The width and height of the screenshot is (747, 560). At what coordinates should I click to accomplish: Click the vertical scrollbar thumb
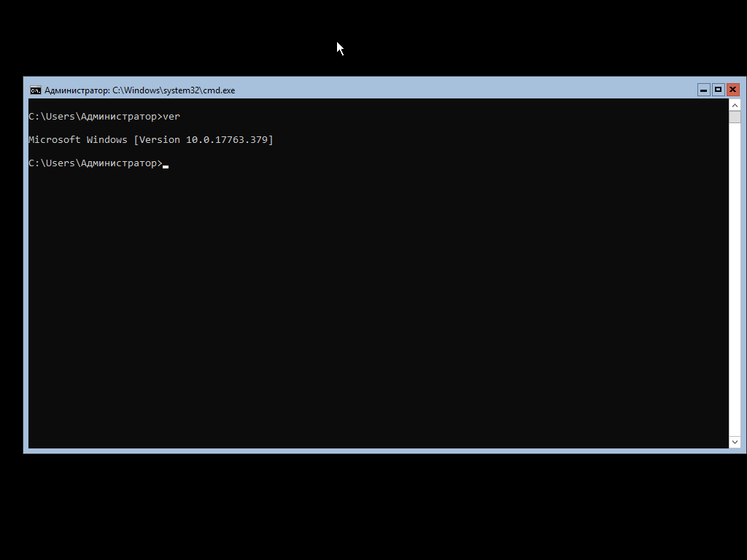[735, 117]
